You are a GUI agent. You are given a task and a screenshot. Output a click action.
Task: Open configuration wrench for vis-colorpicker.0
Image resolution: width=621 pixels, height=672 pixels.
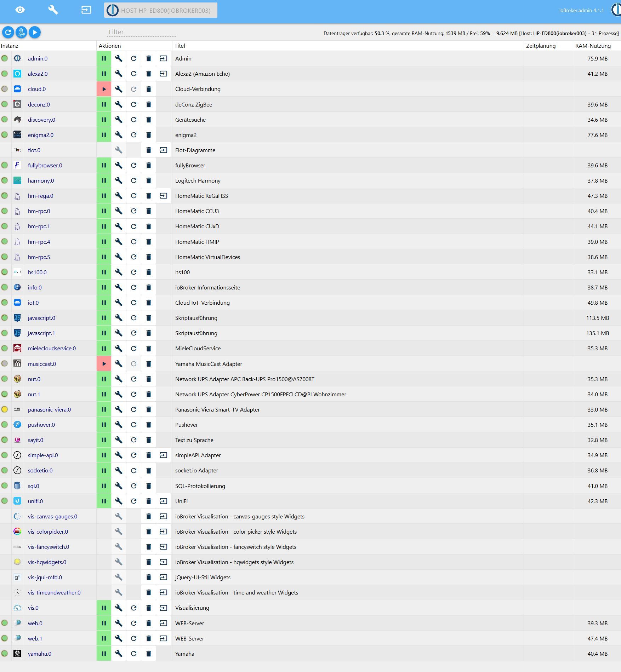pos(119,532)
